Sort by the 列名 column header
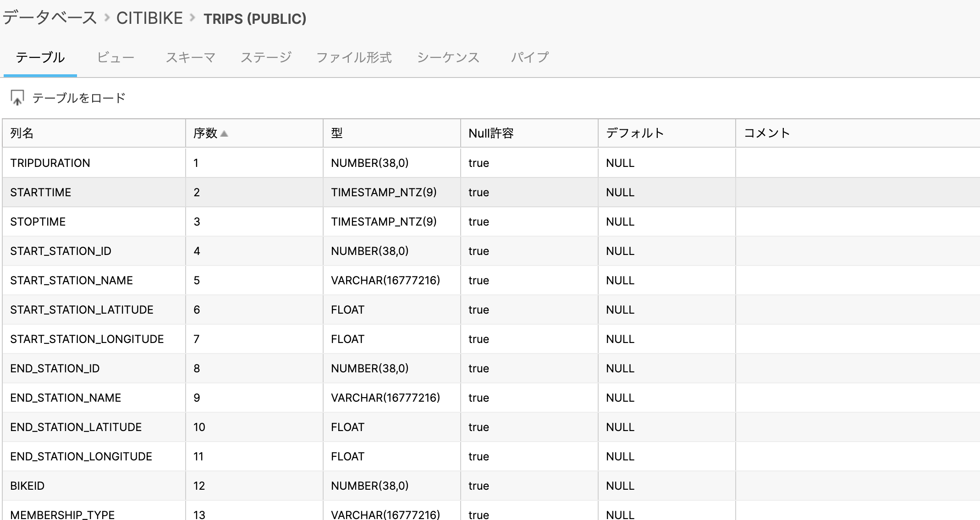Screen dimensions: 980x520 coord(22,133)
